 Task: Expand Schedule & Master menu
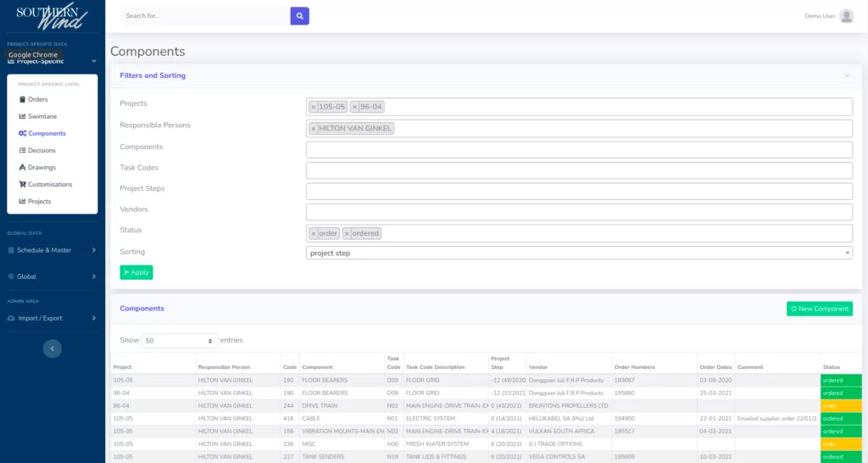(52, 250)
